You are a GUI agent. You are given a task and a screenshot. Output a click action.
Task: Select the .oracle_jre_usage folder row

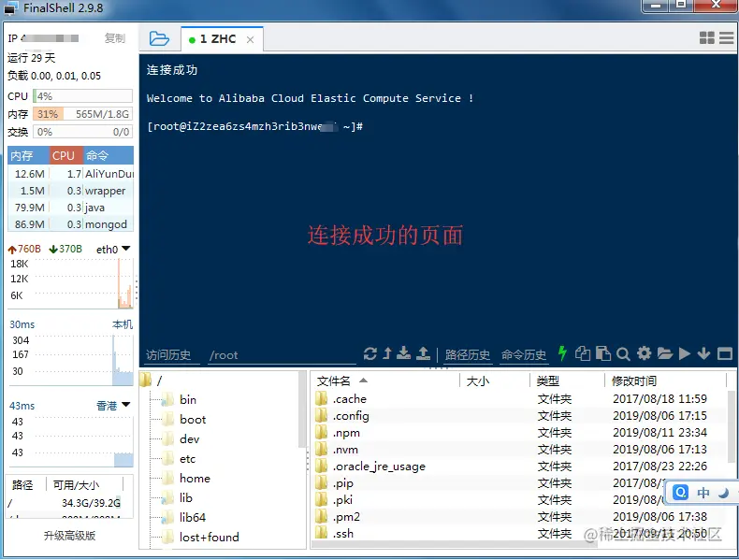pos(520,467)
